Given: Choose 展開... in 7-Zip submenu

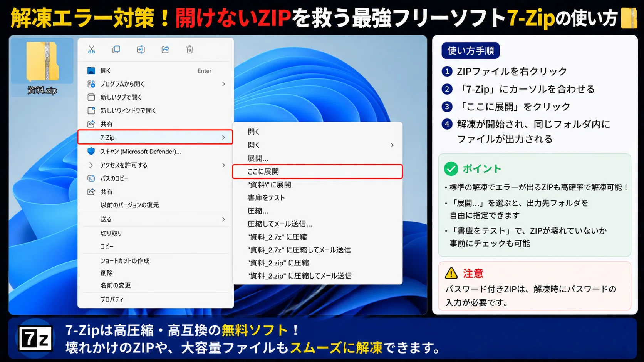Looking at the screenshot, I should point(317,158).
